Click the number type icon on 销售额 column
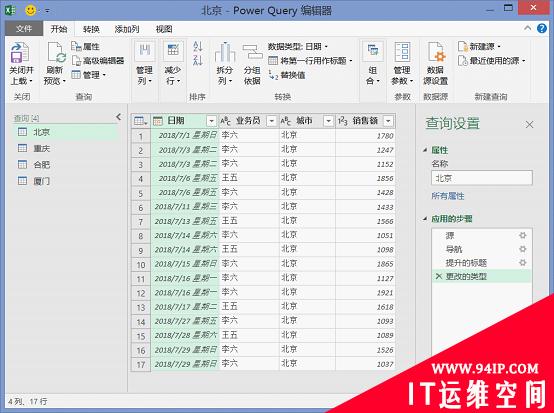Screen dimensions: 554x413 tap(342, 121)
